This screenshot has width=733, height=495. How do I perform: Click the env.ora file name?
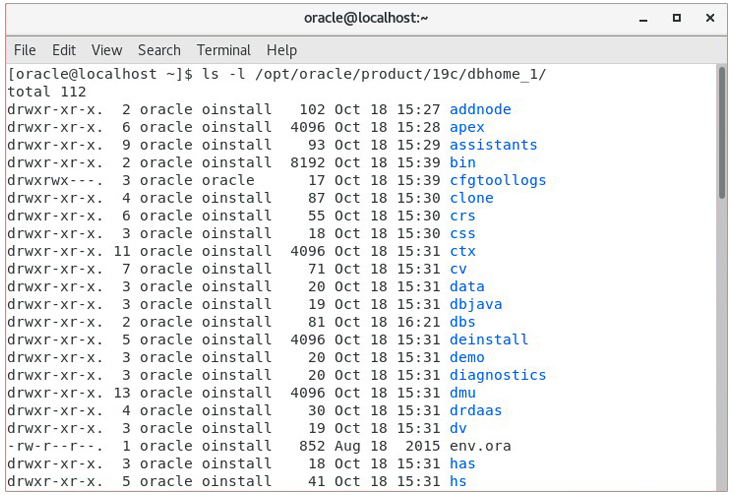tap(480, 446)
